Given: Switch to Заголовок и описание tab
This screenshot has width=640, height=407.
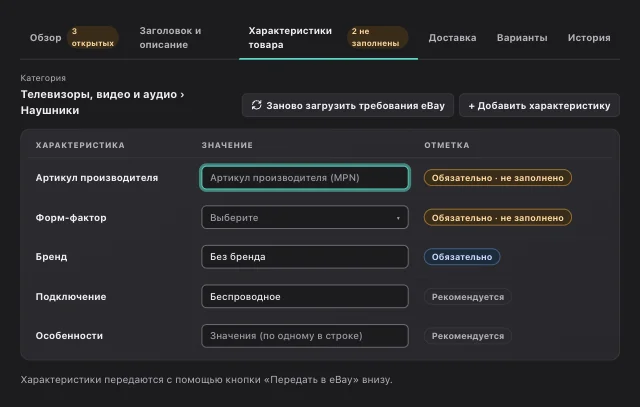Looking at the screenshot, I should tap(170, 38).
